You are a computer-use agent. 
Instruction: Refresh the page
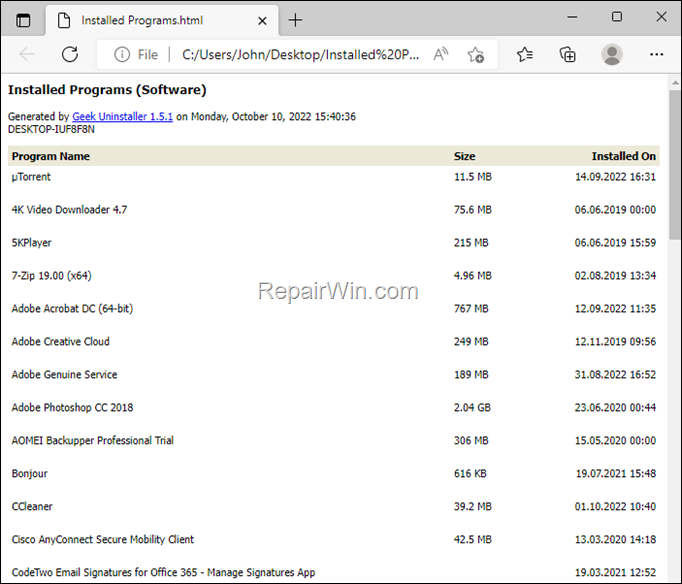click(70, 54)
